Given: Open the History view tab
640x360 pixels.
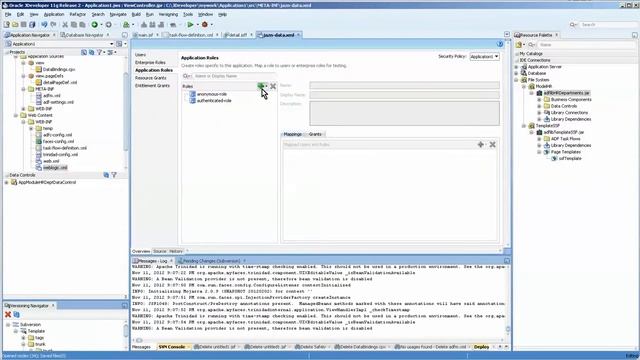Looking at the screenshot, I should 176,251.
